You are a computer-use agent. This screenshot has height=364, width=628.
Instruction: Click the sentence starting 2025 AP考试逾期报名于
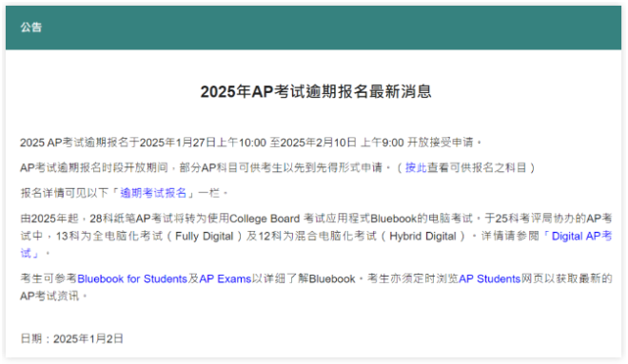click(x=250, y=143)
